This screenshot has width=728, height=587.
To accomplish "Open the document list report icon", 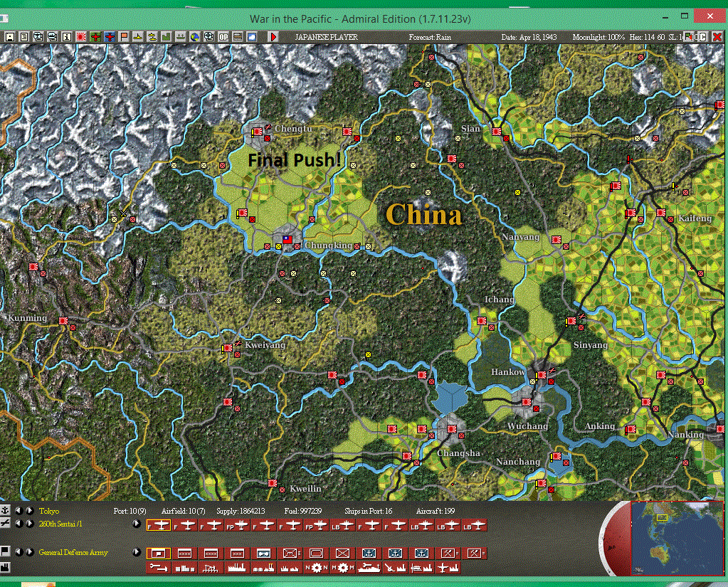I will (x=24, y=37).
